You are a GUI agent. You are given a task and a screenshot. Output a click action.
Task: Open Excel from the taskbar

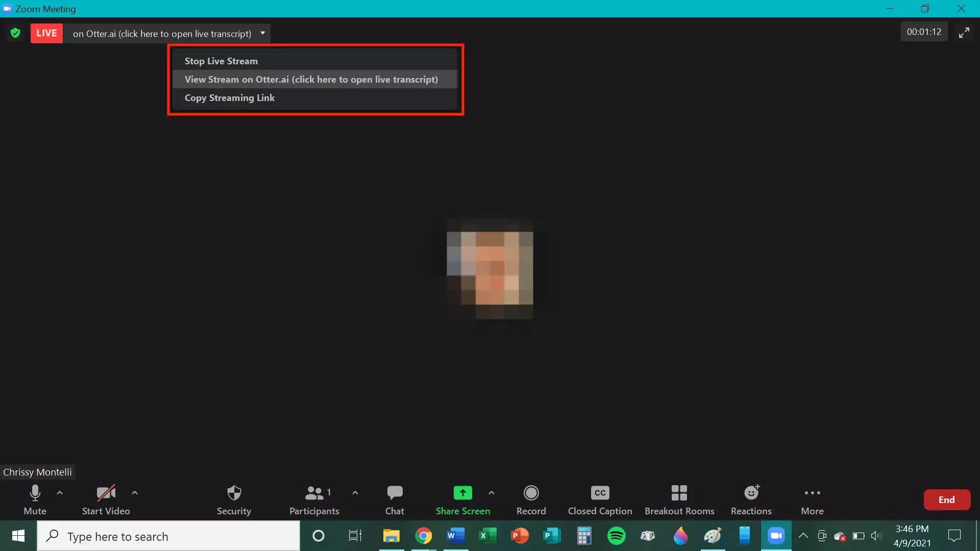pos(487,536)
